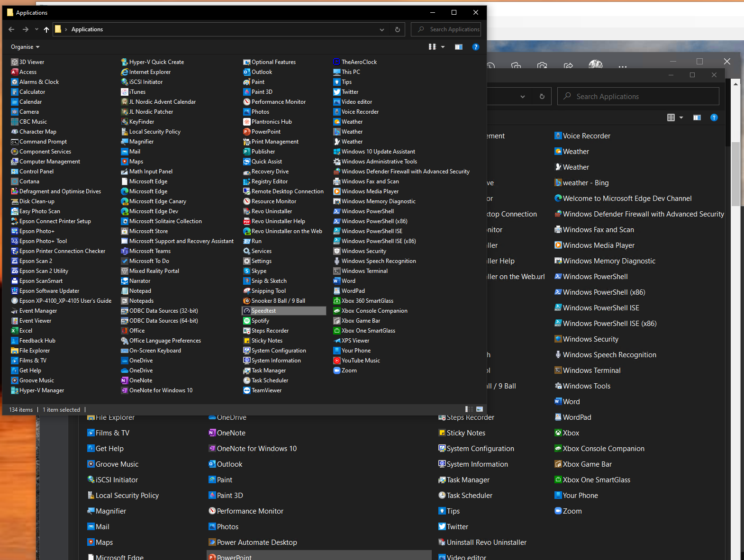
Task: Open the CBC Music icon
Action: (x=15, y=122)
